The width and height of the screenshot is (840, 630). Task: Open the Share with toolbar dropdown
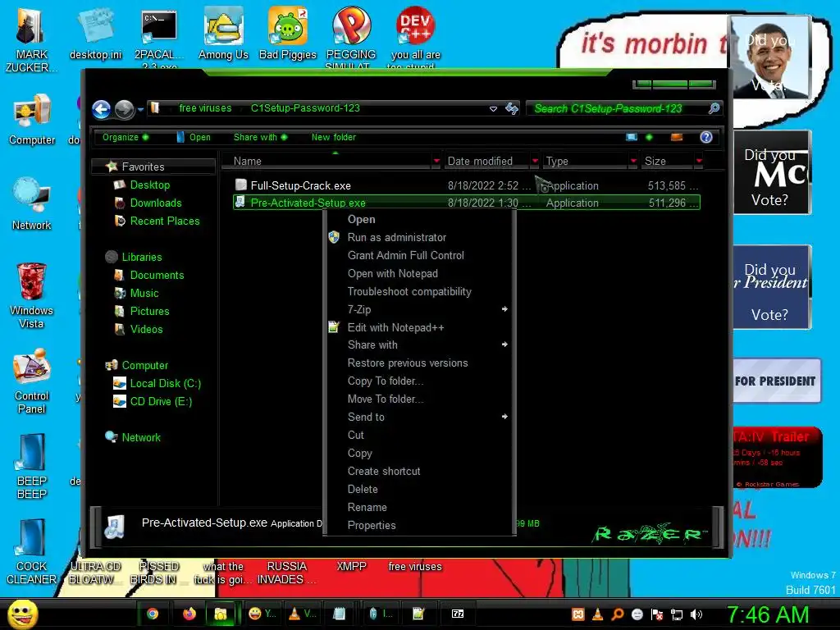click(260, 137)
